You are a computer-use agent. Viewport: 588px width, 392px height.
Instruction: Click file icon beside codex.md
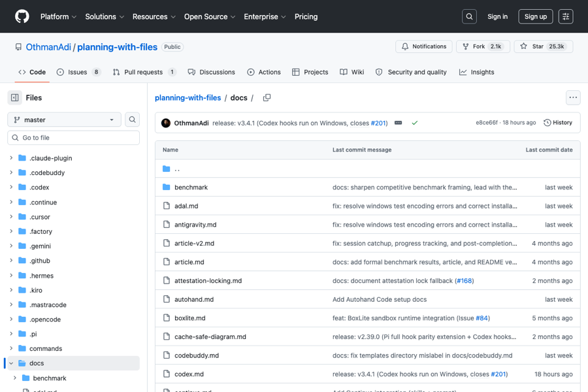click(167, 374)
